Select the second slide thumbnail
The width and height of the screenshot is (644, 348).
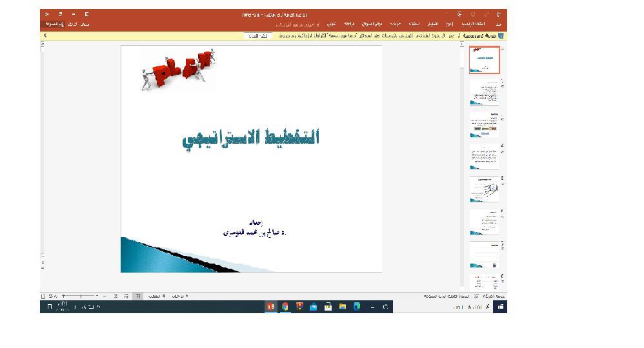click(x=484, y=93)
